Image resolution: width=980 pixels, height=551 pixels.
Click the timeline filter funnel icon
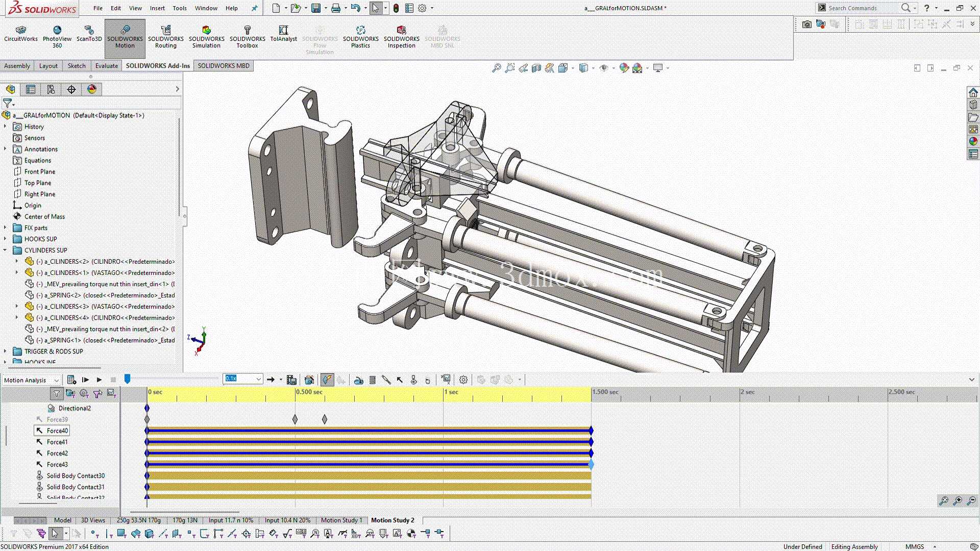(57, 393)
